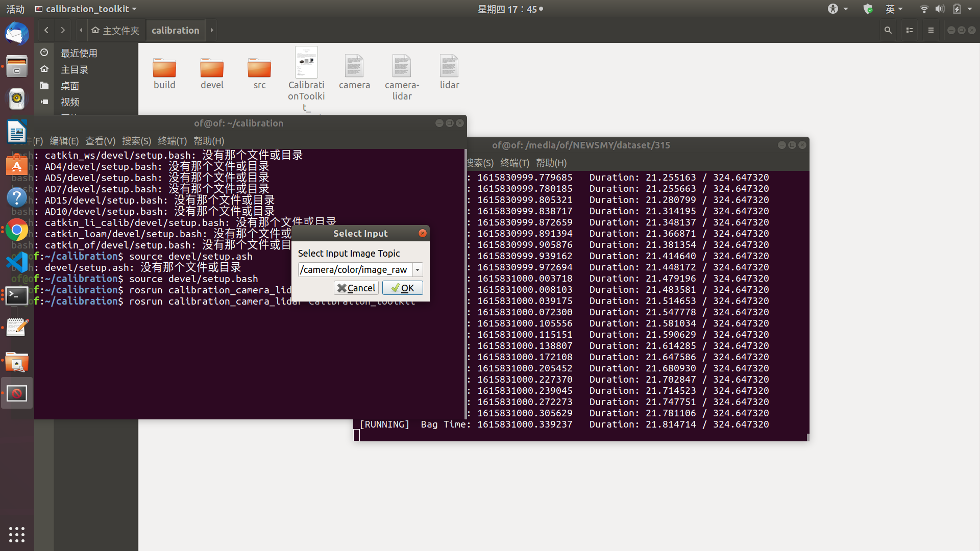
Task: Open the build folder
Action: 164,73
